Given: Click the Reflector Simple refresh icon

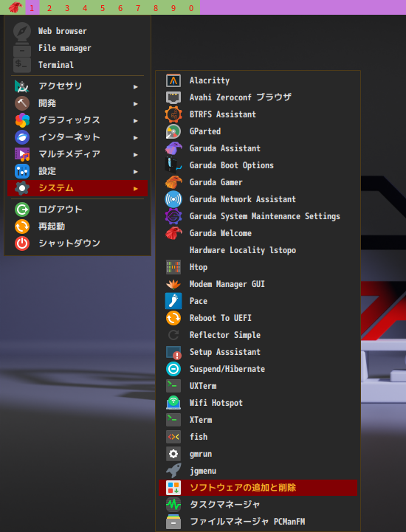Looking at the screenshot, I should click(x=173, y=335).
